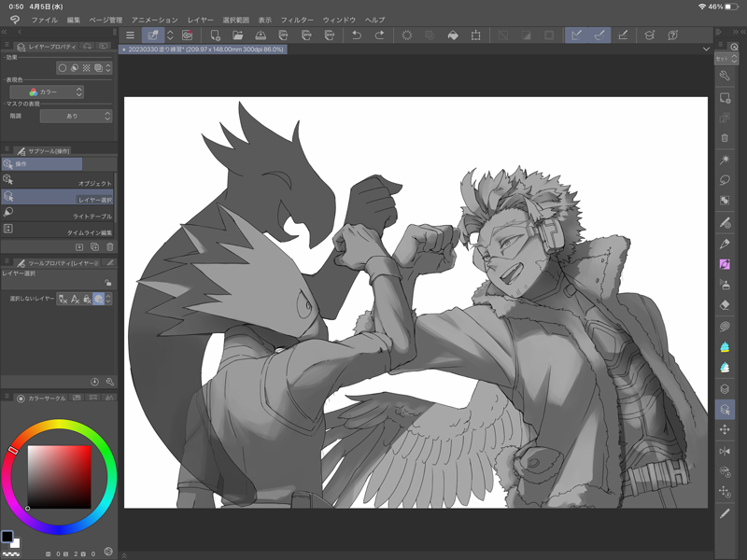
Task: Open the フィルター menu
Action: [x=297, y=20]
